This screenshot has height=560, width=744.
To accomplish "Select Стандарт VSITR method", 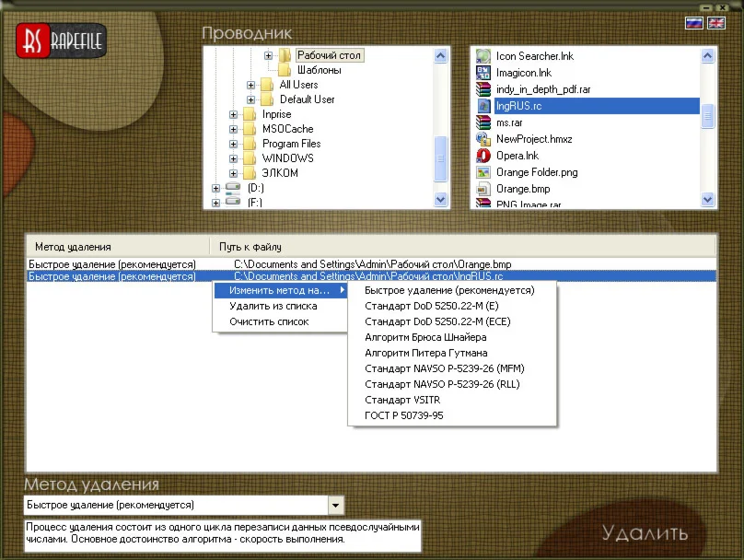I will (x=452, y=400).
